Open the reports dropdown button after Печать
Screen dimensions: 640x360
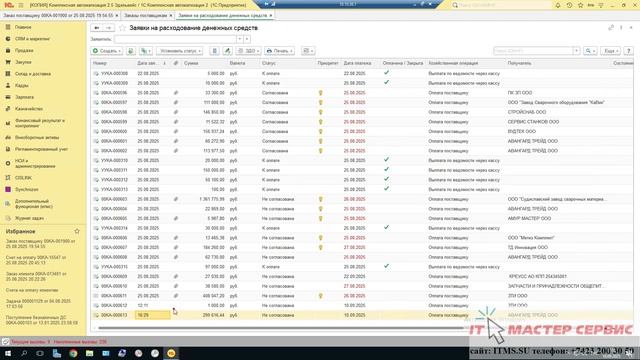pos(308,51)
